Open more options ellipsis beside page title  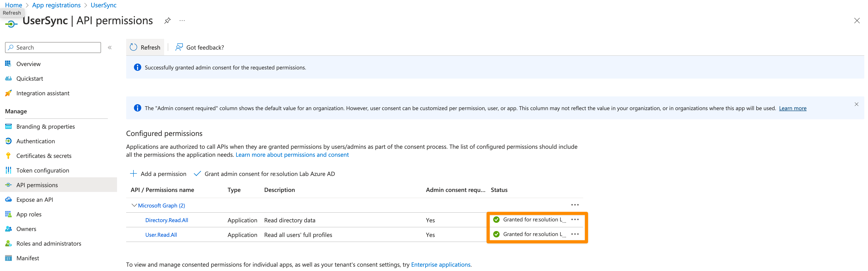(182, 21)
